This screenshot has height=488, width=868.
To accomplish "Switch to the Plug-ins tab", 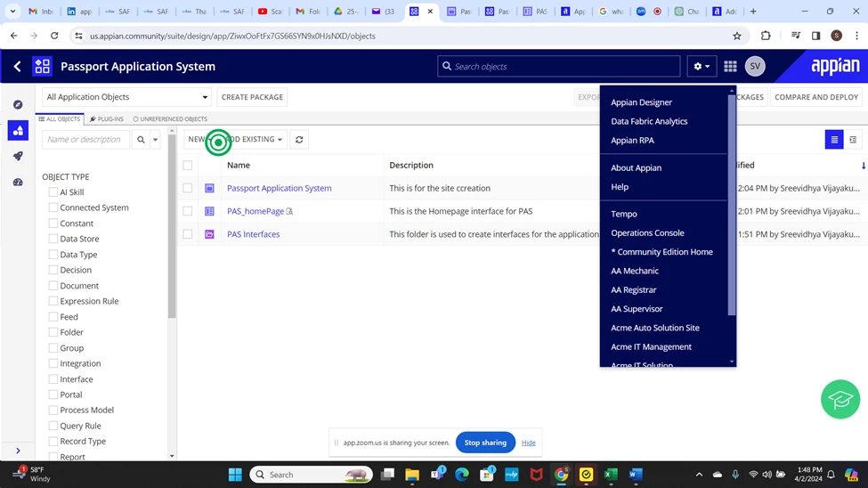I will [107, 119].
